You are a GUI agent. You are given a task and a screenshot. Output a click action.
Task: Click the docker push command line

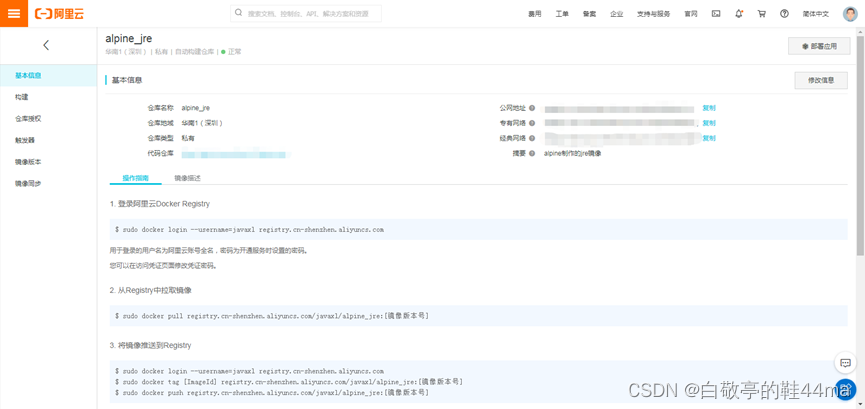point(272,392)
